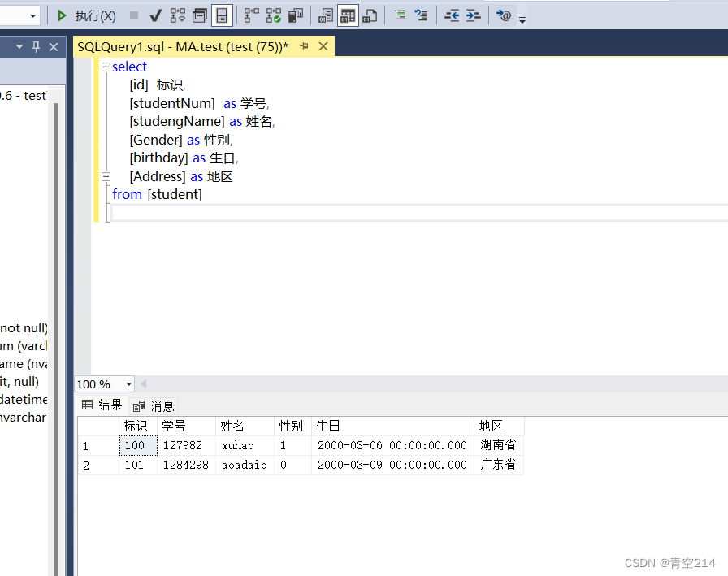Screen dimensions: 728x576
Task: Collapse the select statement outline region
Action: 106,67
